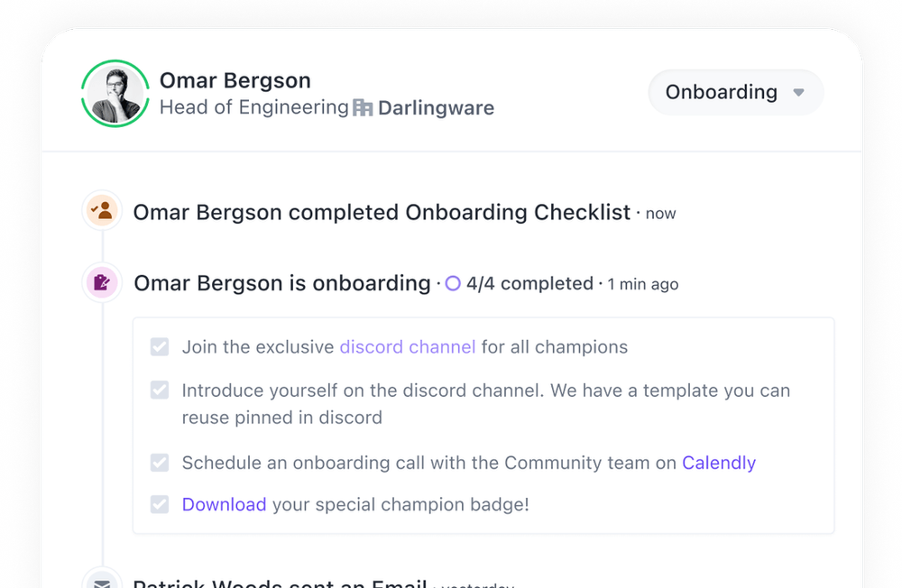Click the Omar Bergson is onboarding entry
Screen dimensions: 902x588
[x=282, y=283]
